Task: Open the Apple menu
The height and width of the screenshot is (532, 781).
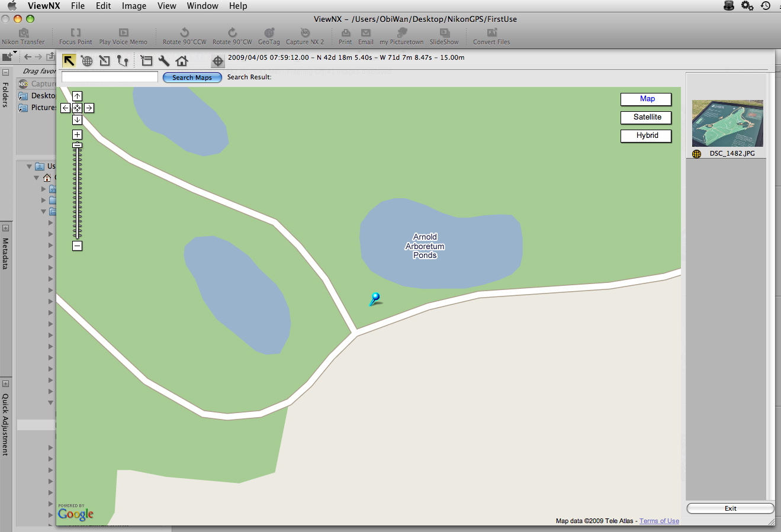Action: click(12, 6)
